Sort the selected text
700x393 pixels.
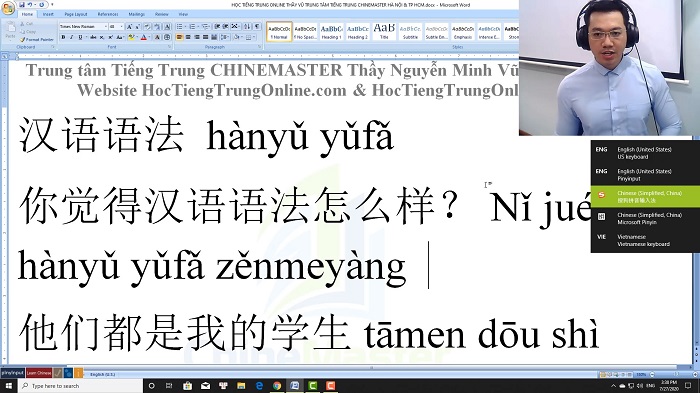[x=247, y=26]
